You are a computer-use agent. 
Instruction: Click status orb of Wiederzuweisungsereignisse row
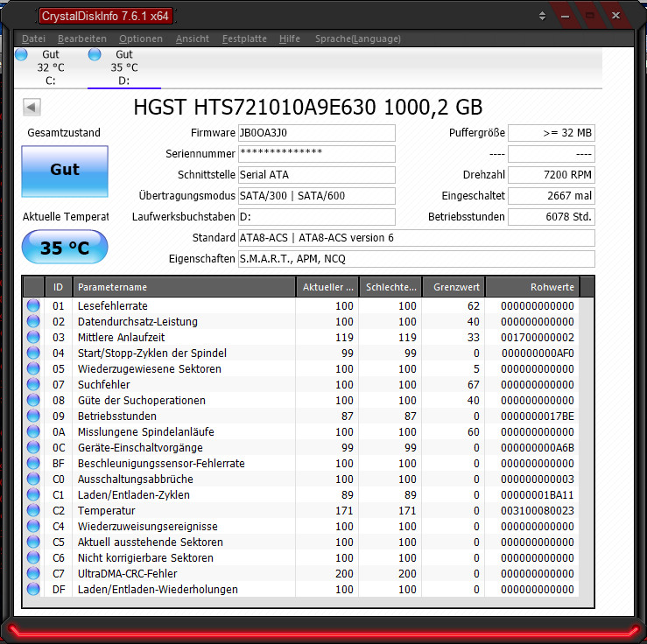point(33,526)
